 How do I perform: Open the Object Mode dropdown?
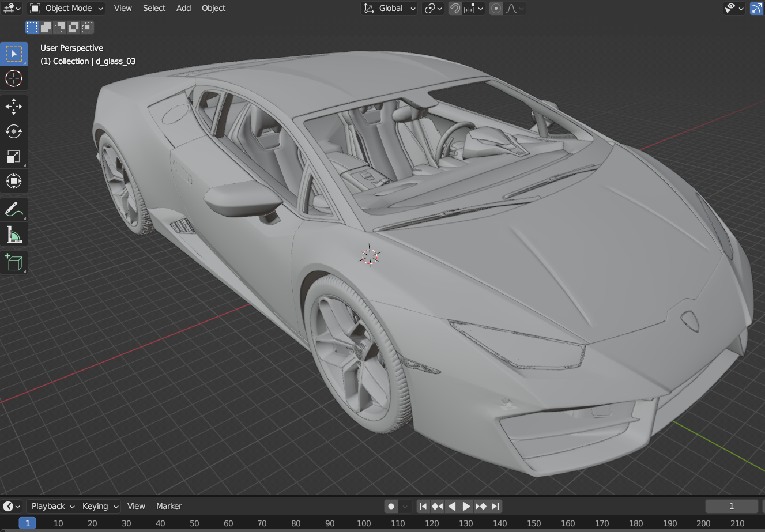click(66, 8)
